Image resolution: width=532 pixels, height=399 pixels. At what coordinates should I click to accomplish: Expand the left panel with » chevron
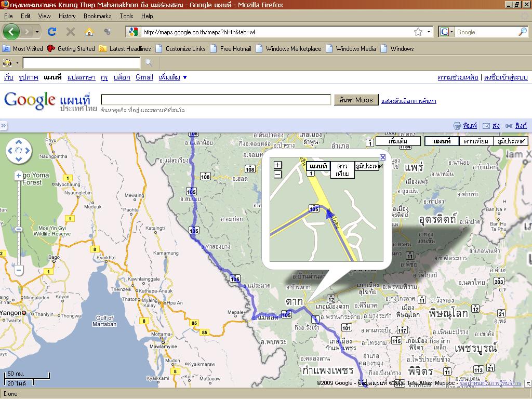click(4, 126)
